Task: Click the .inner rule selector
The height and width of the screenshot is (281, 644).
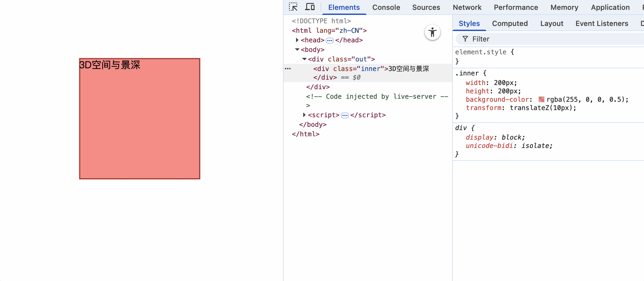Action: (467, 73)
